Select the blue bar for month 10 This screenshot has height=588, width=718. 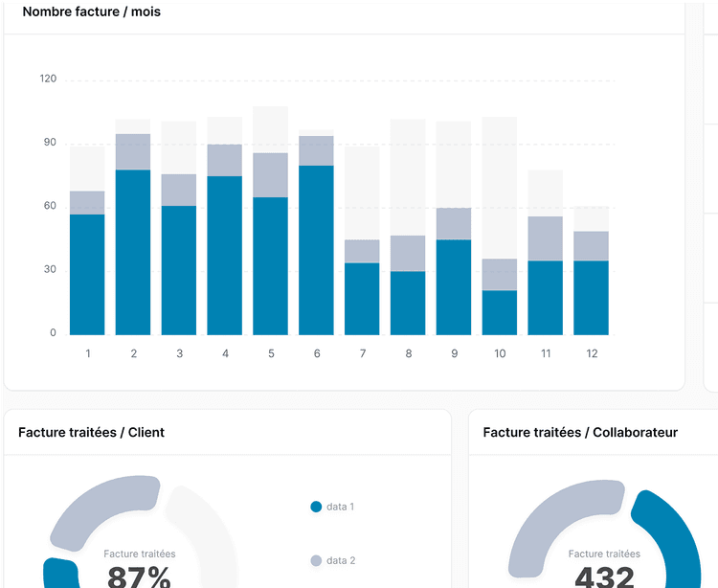click(x=500, y=313)
